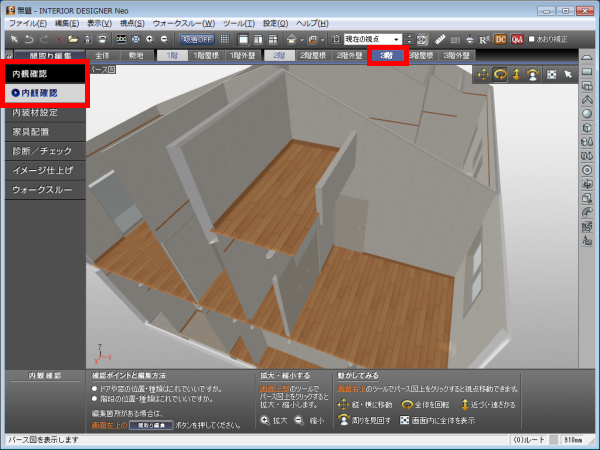Select the pan (縦・横に移動) view tool

coord(485,74)
